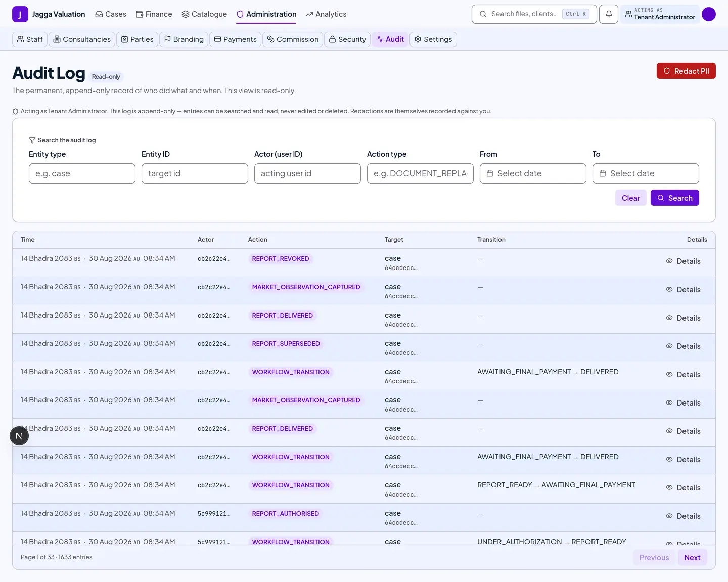
Task: View Details for second MARKET_OBSERVATION_CAPTURED entry
Action: 683,403
